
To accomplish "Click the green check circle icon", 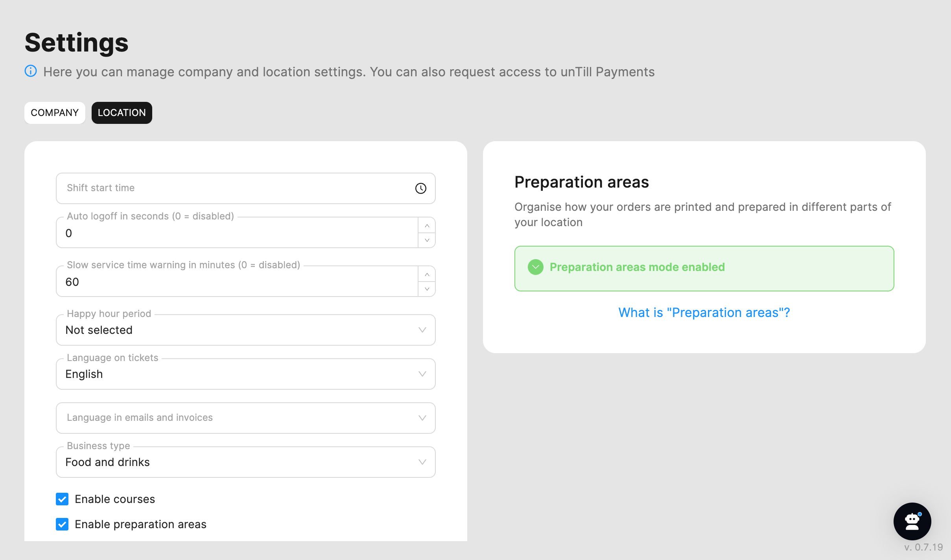I will 535,267.
